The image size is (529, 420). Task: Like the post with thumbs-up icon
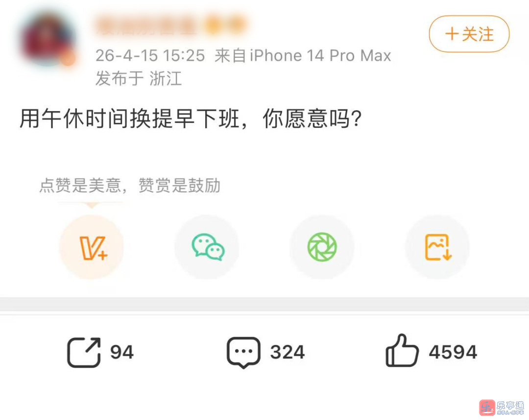coord(402,350)
